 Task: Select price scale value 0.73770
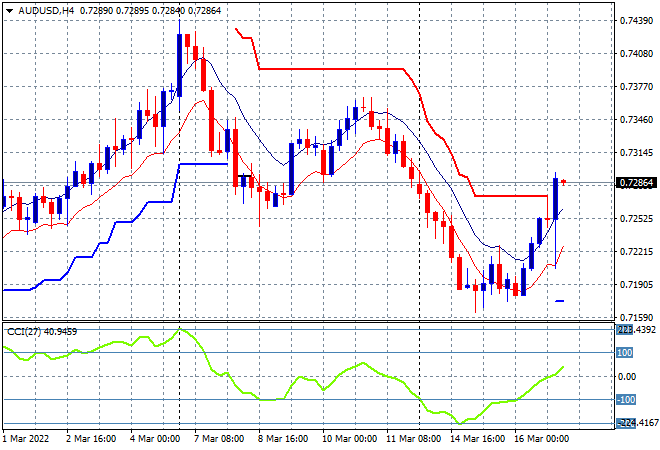(636, 87)
